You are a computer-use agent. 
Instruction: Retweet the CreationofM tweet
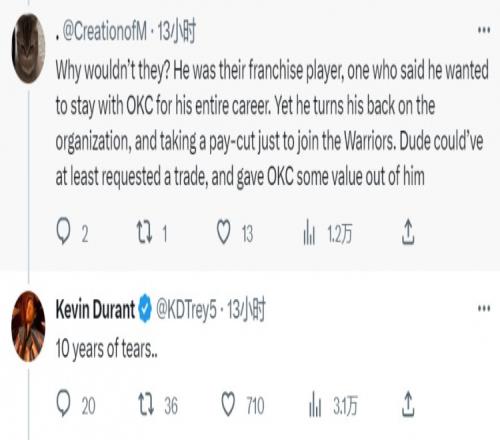click(144, 232)
